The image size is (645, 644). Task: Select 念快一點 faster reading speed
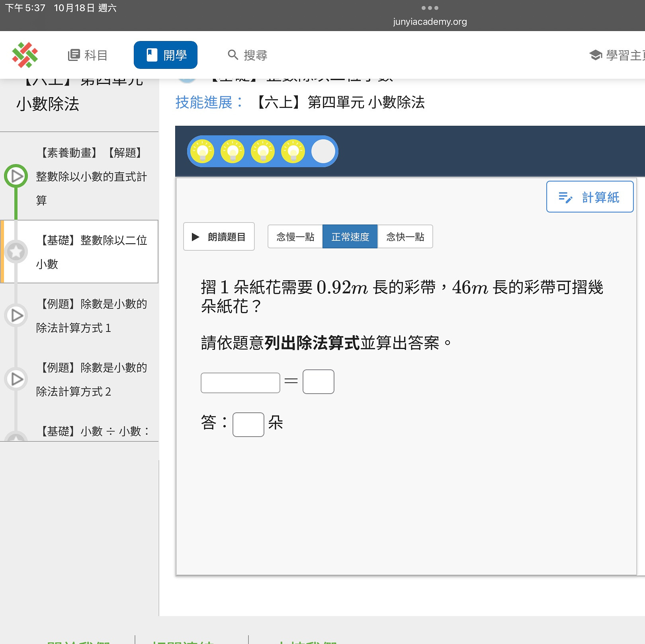click(405, 237)
